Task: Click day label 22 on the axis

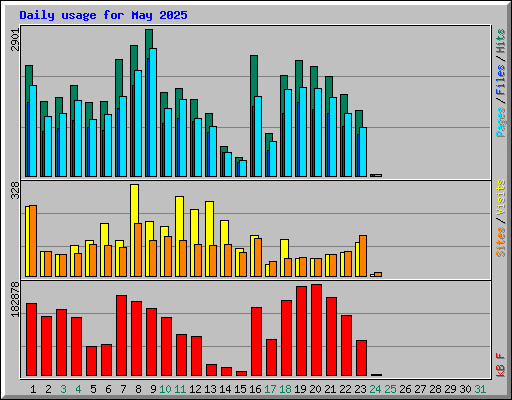Action: coord(345,389)
